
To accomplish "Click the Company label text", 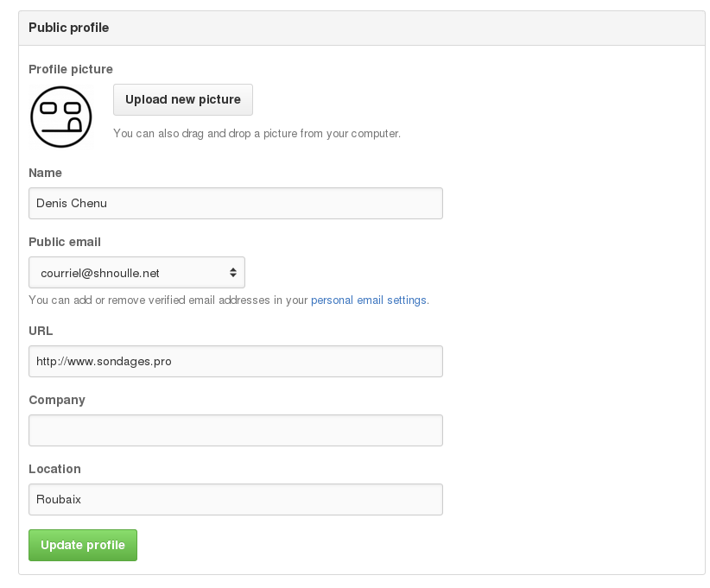I will (57, 400).
